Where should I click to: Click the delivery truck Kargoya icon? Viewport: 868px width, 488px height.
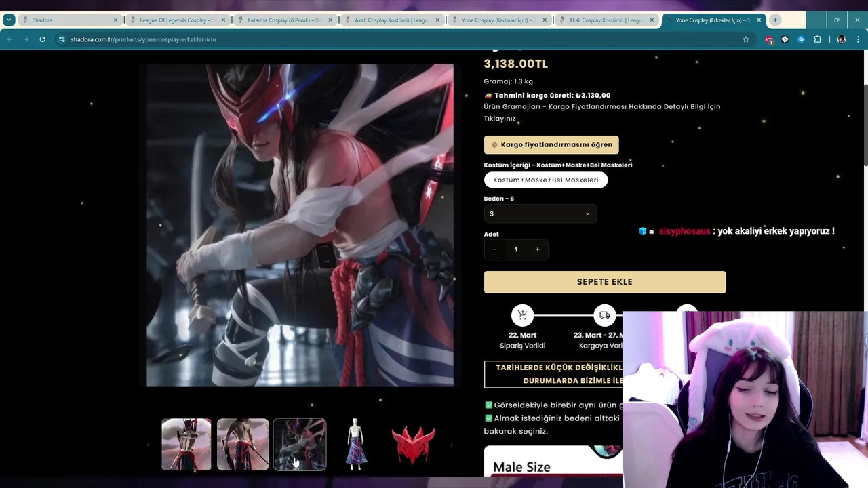605,315
